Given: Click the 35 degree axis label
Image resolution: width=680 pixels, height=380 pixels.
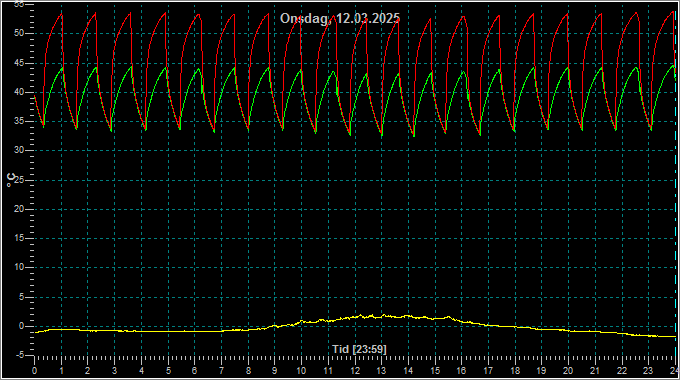Looking at the screenshot, I should 18,121.
